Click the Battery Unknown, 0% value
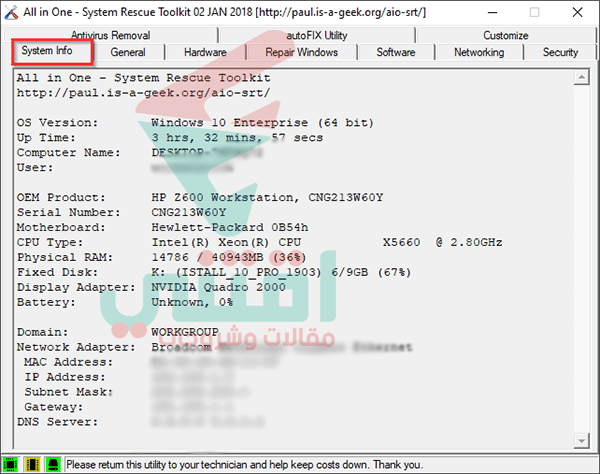 click(x=192, y=302)
